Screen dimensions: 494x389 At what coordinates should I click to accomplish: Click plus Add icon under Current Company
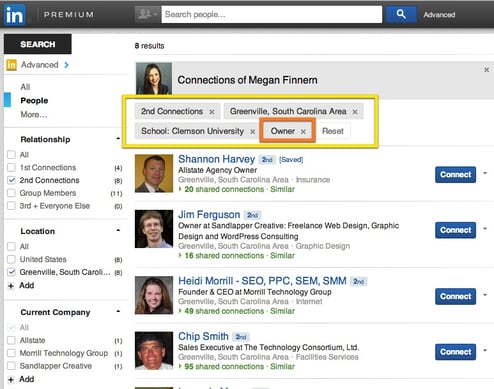[x=11, y=379]
